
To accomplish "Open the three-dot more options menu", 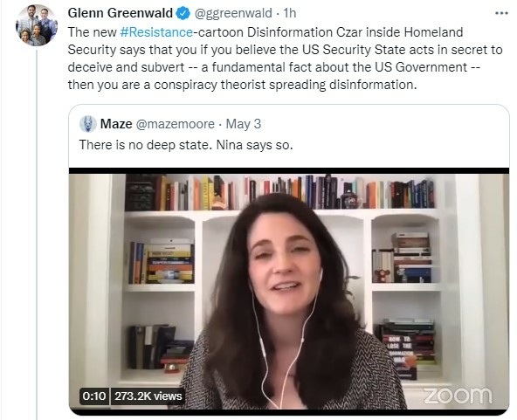I will coord(501,13).
